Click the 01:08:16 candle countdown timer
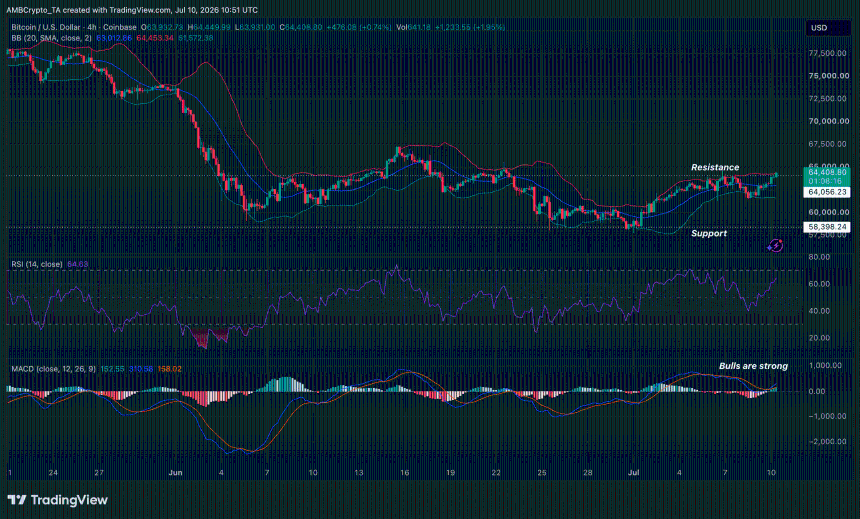Screen dimensions: 860x519 click(x=825, y=181)
